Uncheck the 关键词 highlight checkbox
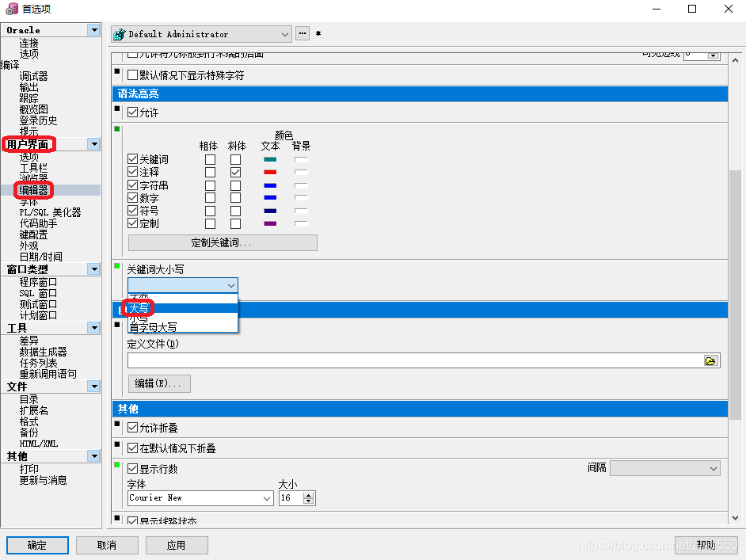Screen dimensions: 746x560 [x=133, y=159]
